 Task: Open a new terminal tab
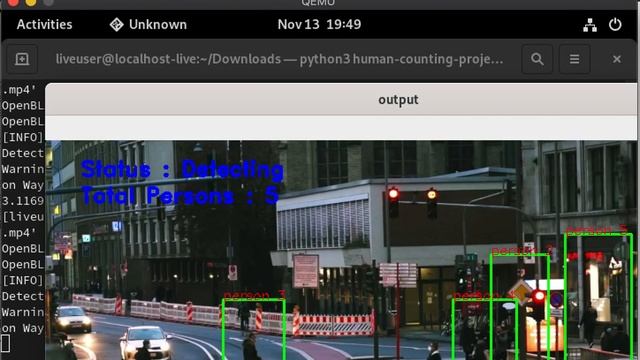pos(22,59)
